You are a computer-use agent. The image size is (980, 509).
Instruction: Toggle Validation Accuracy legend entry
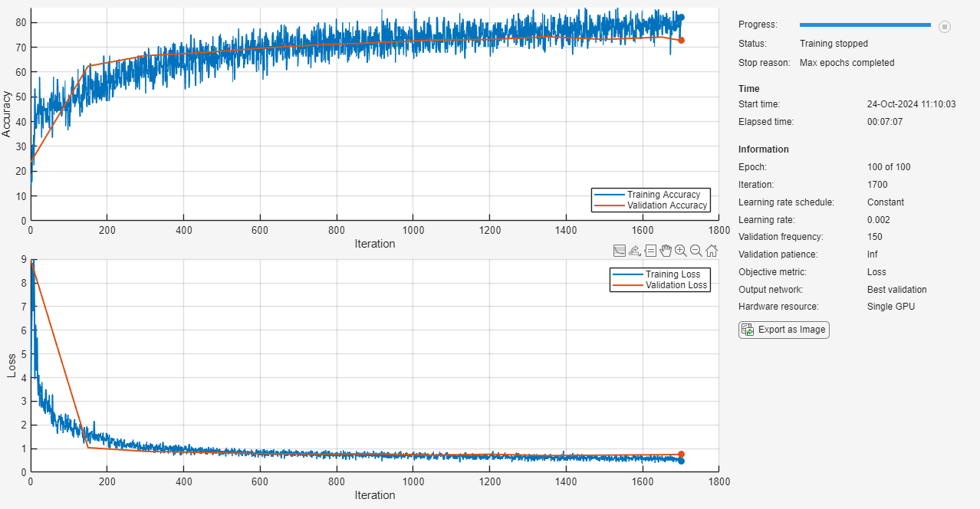tap(652, 205)
